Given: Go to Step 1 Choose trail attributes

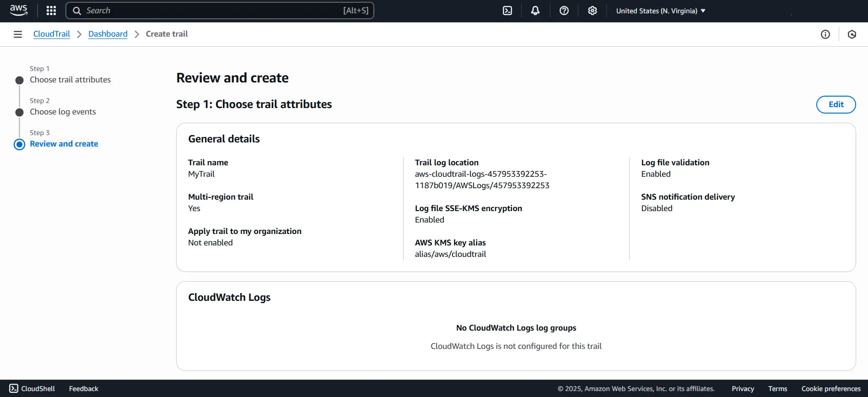Looking at the screenshot, I should tap(70, 80).
